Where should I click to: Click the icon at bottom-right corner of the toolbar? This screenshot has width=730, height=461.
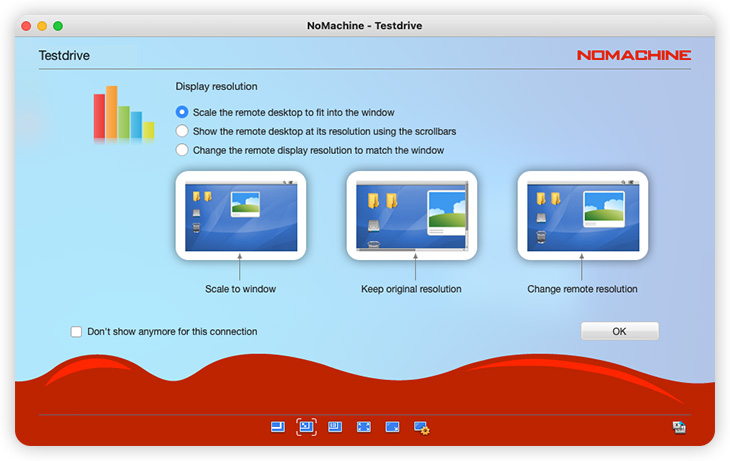679,427
